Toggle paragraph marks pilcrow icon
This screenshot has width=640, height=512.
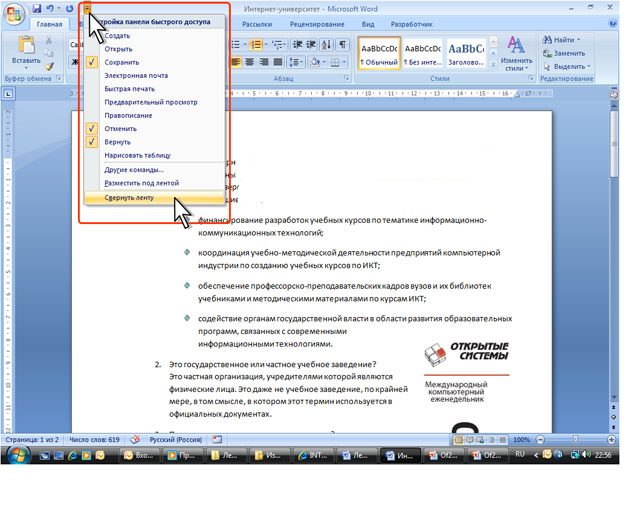pyautogui.click(x=343, y=44)
